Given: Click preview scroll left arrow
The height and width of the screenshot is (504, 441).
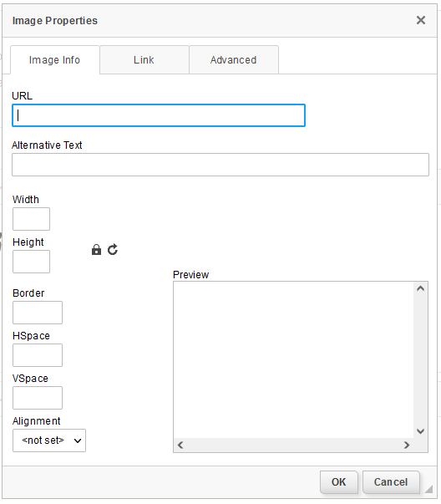Looking at the screenshot, I should [180, 445].
